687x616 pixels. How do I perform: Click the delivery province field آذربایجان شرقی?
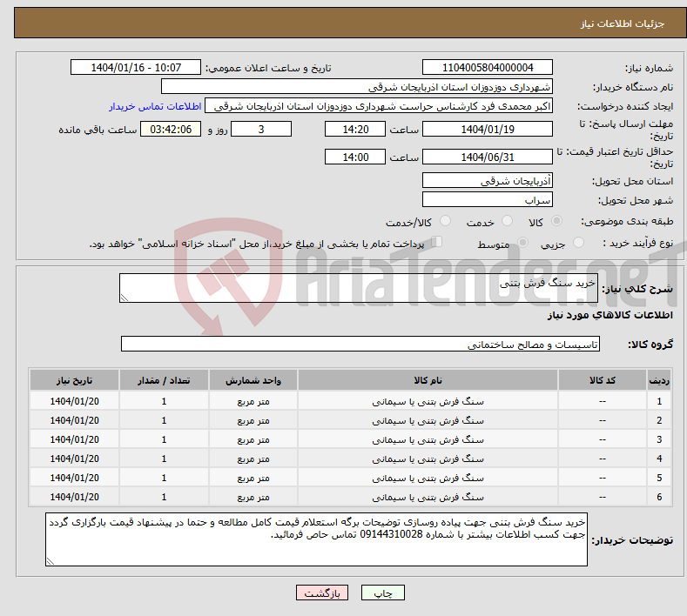tap(488, 180)
